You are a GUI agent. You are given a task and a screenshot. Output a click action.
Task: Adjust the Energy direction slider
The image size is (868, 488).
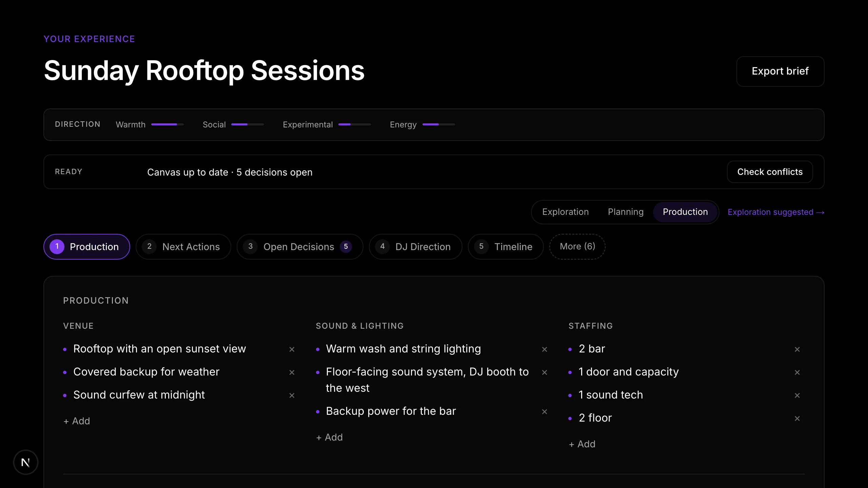click(x=439, y=124)
